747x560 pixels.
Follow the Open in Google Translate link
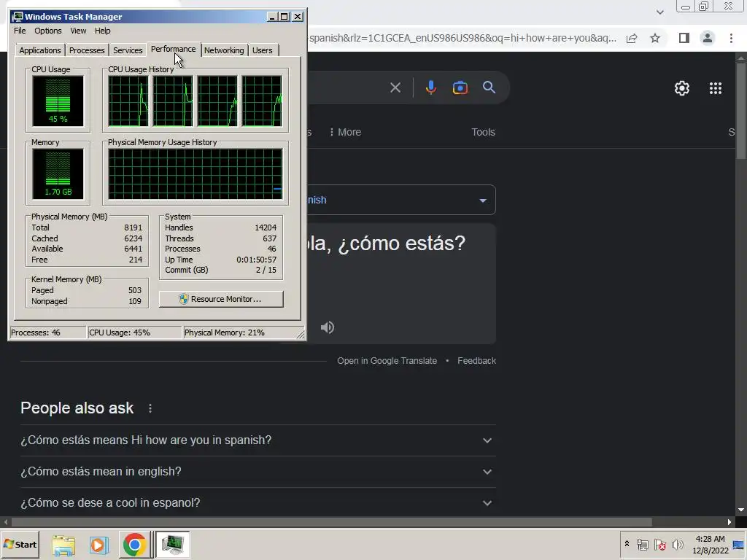tap(387, 361)
